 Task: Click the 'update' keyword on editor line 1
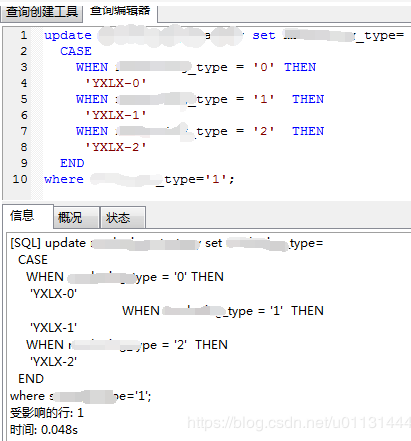(68, 35)
